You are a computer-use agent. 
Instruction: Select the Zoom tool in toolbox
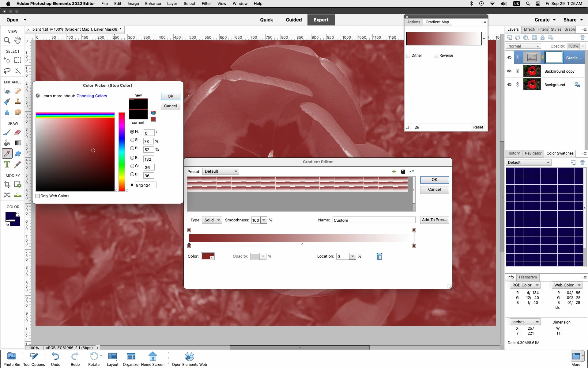[7, 40]
